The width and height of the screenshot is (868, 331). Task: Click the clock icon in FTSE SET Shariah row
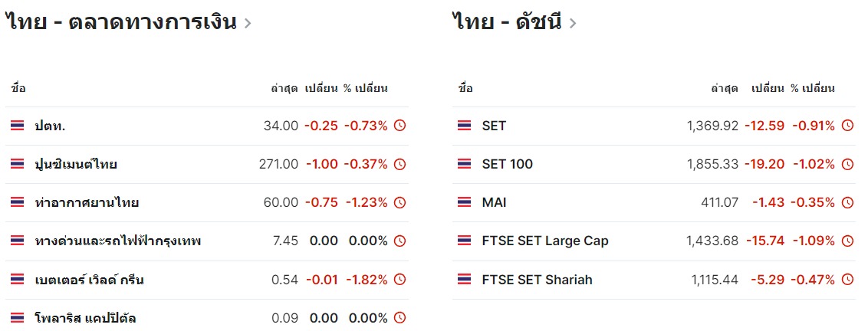(x=847, y=280)
